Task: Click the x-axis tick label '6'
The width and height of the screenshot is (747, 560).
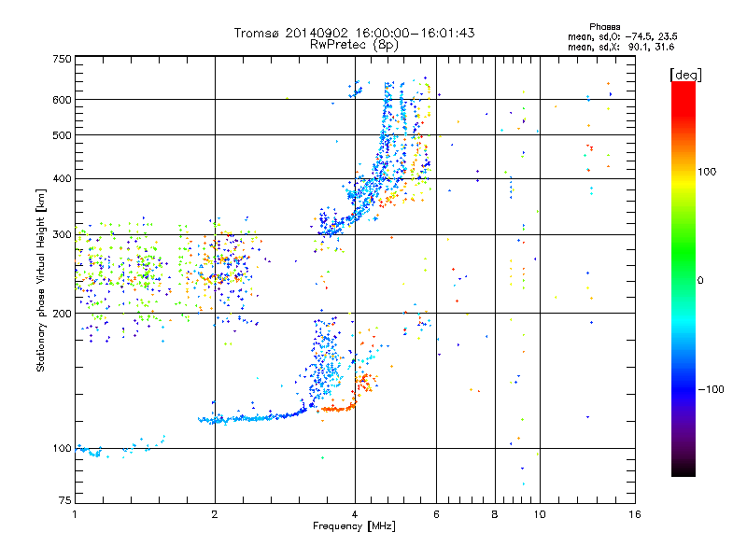Action: click(436, 514)
